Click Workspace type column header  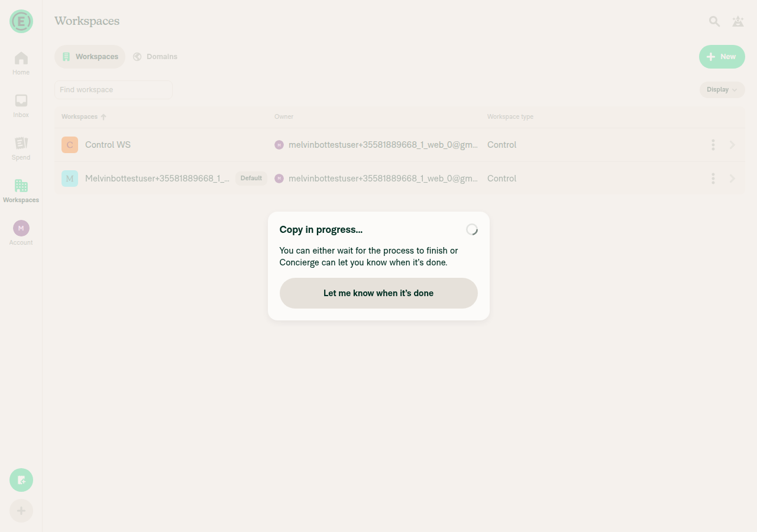pyautogui.click(x=510, y=117)
